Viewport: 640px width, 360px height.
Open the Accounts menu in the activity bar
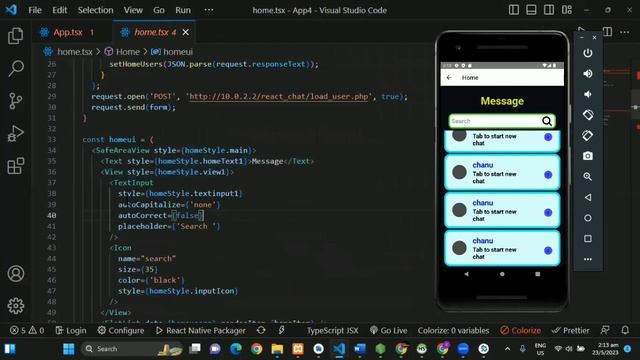(16, 273)
